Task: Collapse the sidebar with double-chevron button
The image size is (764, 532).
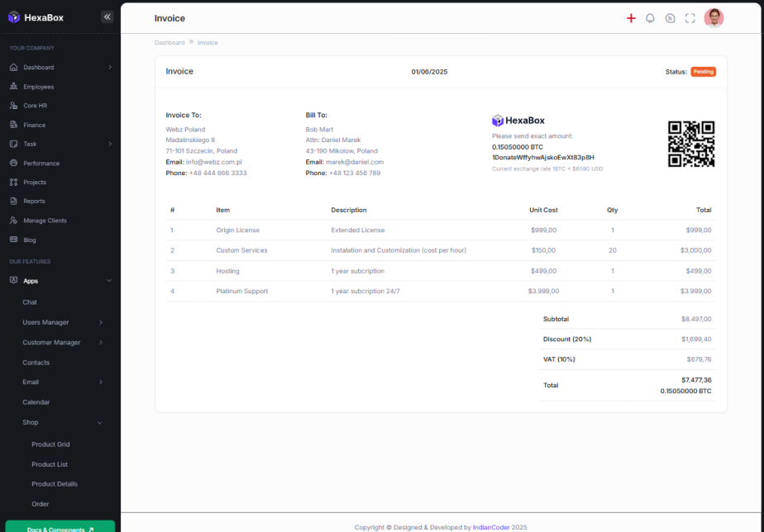Action: (107, 17)
